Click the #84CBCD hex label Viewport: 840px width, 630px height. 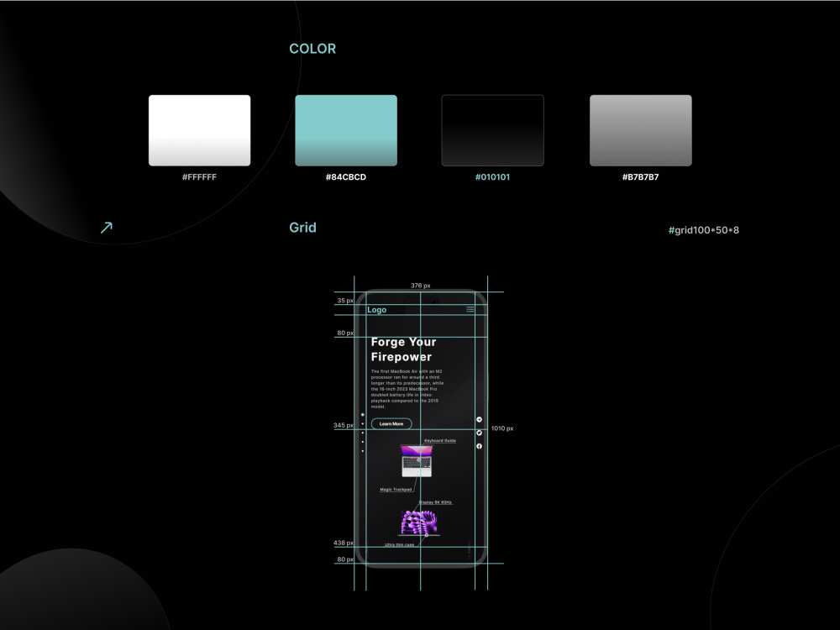point(346,176)
